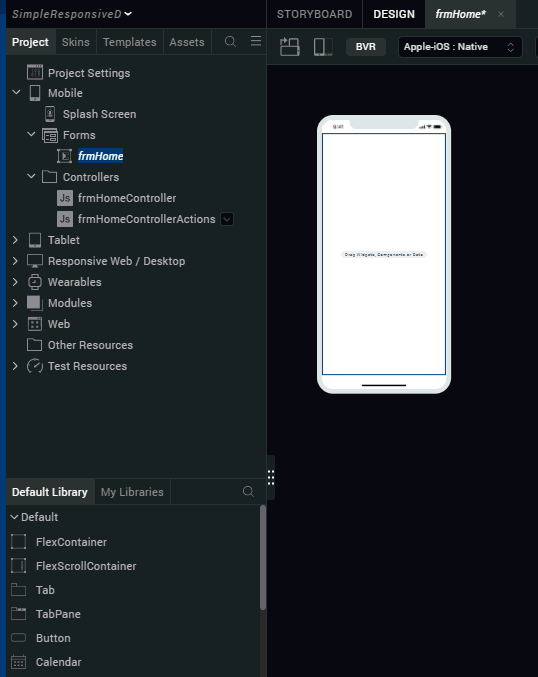
Task: Click the panel splitter grip handle
Action: point(271,477)
